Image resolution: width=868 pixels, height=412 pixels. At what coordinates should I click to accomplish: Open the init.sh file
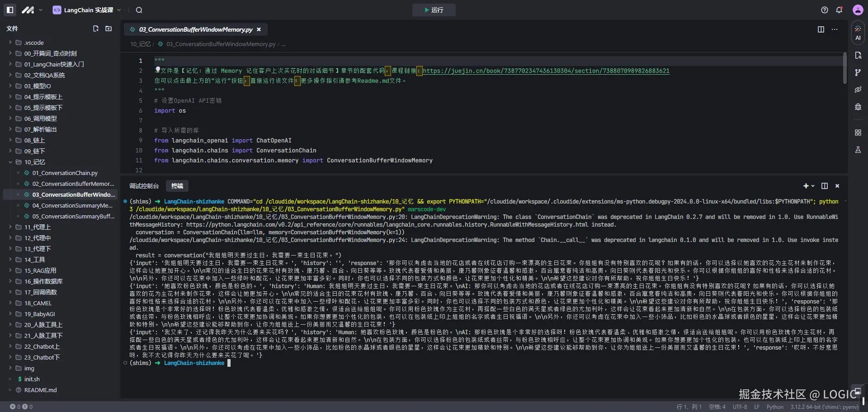coord(32,379)
